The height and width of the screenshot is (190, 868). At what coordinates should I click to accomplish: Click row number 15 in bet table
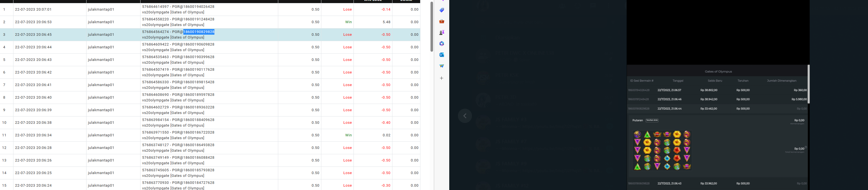[4, 185]
